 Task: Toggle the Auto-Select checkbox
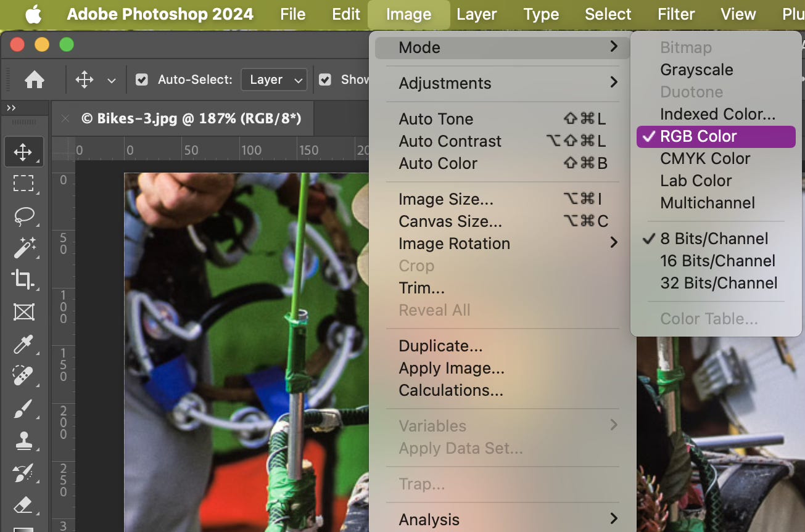pyautogui.click(x=142, y=80)
